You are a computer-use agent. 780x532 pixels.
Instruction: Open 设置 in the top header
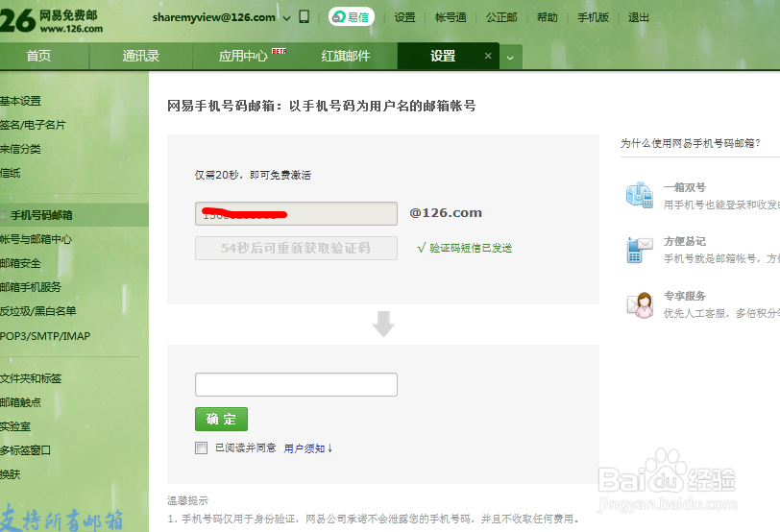coord(404,17)
